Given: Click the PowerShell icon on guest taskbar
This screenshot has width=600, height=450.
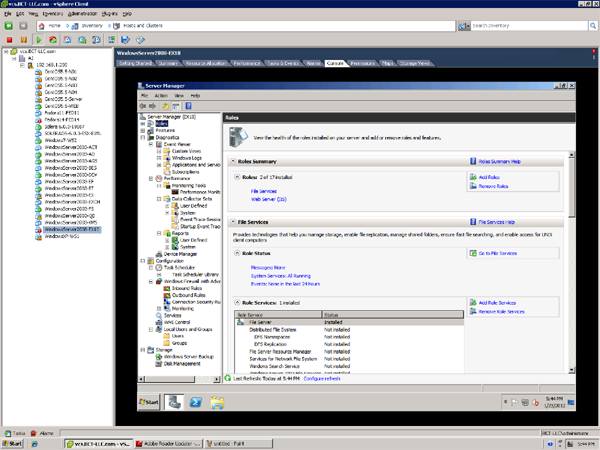Looking at the screenshot, I should [x=196, y=402].
